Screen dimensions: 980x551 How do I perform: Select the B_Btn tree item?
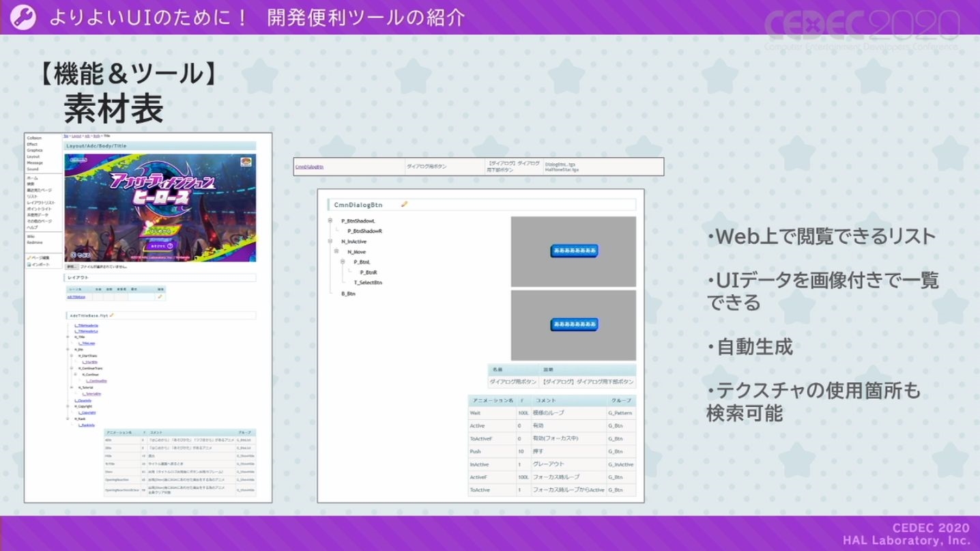coord(348,294)
